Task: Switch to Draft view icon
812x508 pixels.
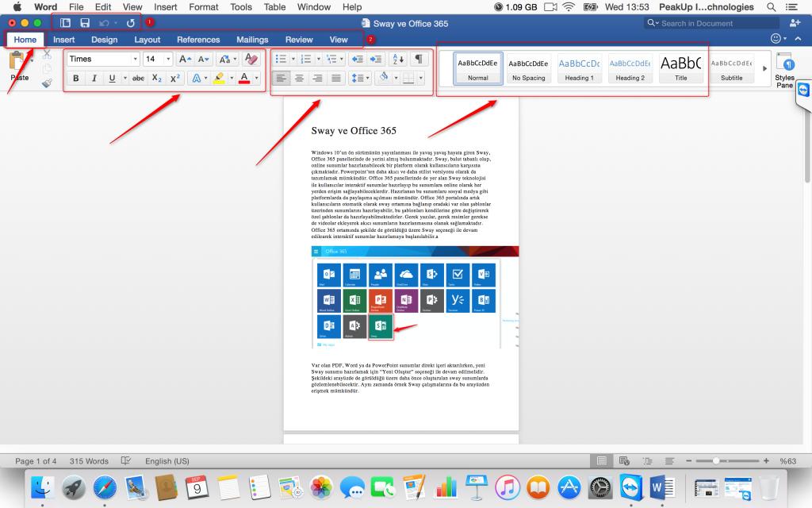Action: [669, 461]
